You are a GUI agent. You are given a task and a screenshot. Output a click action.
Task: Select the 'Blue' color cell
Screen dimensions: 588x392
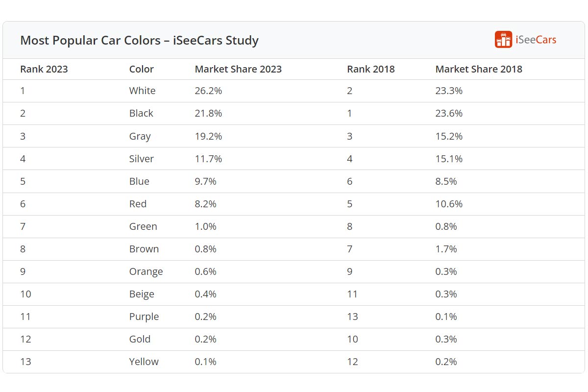[x=139, y=181]
